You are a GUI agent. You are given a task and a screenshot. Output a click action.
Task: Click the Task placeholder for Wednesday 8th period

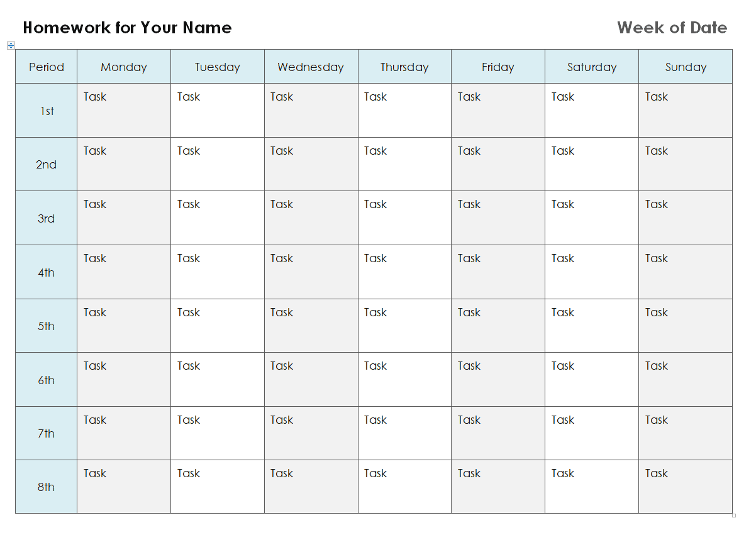pyautogui.click(x=282, y=473)
